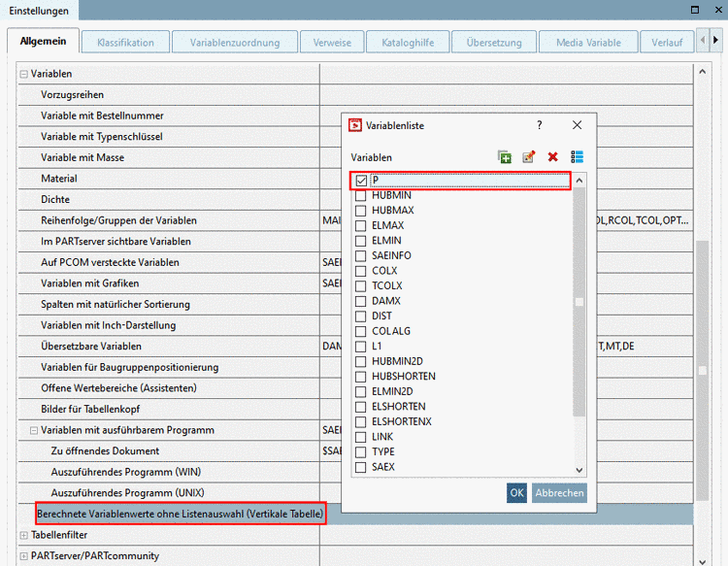Tick the COLALG checkbox

[x=361, y=331]
